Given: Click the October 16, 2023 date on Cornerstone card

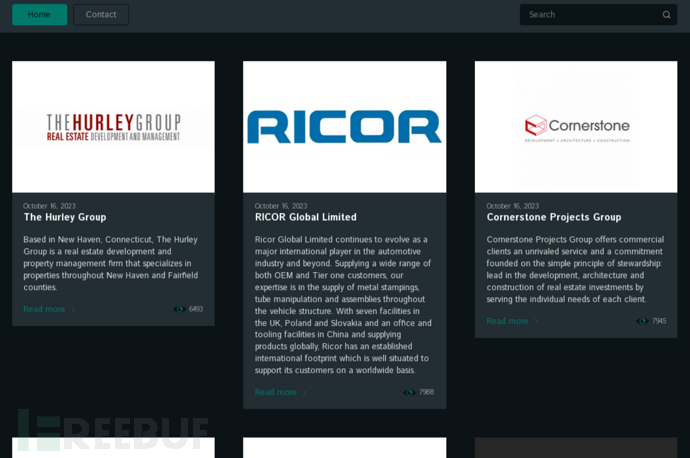Looking at the screenshot, I should (x=513, y=206).
